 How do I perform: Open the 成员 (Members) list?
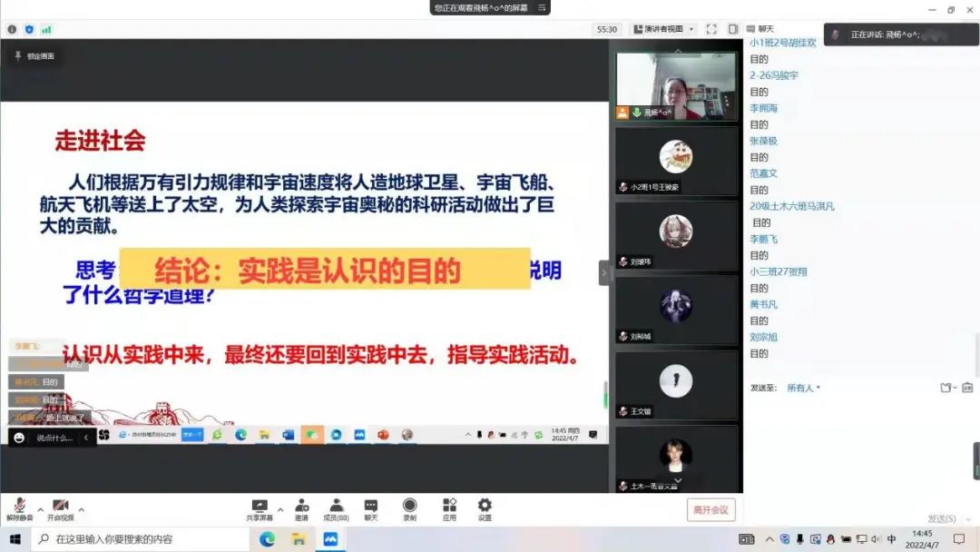(336, 508)
